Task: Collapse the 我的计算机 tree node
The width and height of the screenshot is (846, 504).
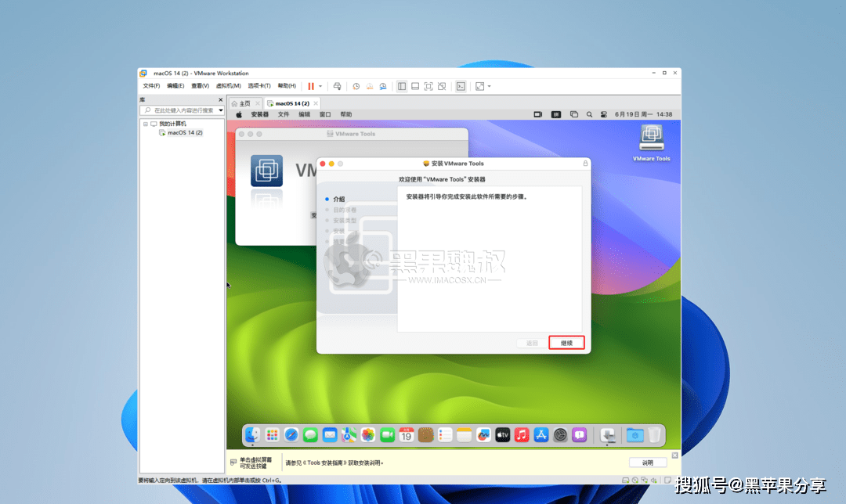Action: (145, 124)
